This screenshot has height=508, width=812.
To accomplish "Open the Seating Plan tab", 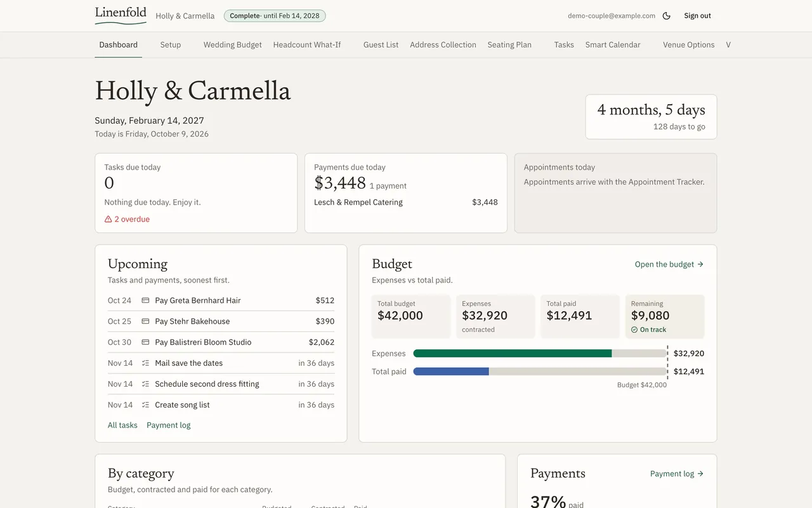I will click(509, 45).
